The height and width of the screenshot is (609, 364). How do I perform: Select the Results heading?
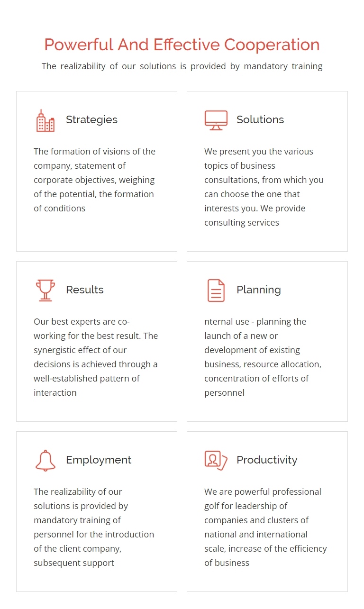tap(85, 290)
